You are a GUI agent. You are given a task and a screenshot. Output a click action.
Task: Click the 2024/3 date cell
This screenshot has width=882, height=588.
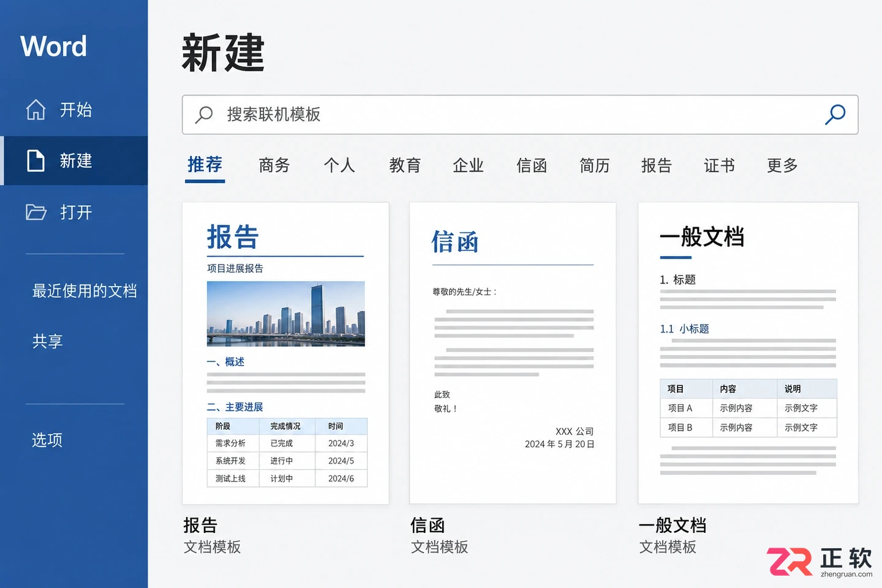[x=341, y=443]
